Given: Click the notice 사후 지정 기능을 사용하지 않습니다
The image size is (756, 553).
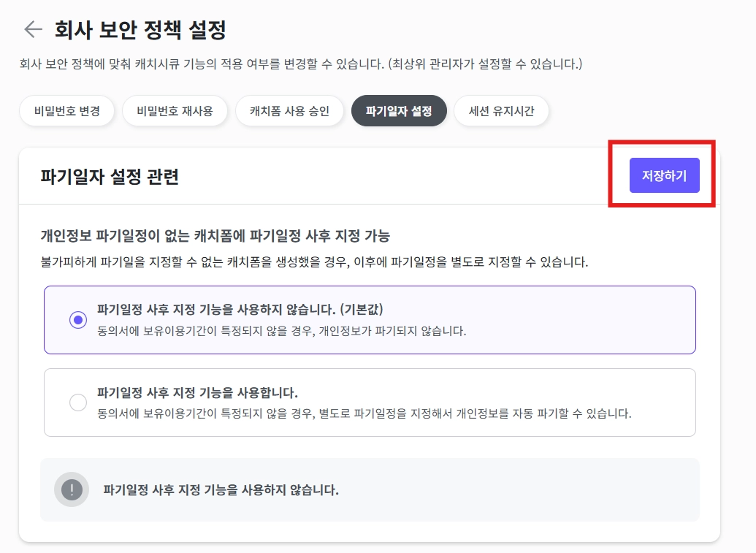Looking at the screenshot, I should [x=221, y=490].
